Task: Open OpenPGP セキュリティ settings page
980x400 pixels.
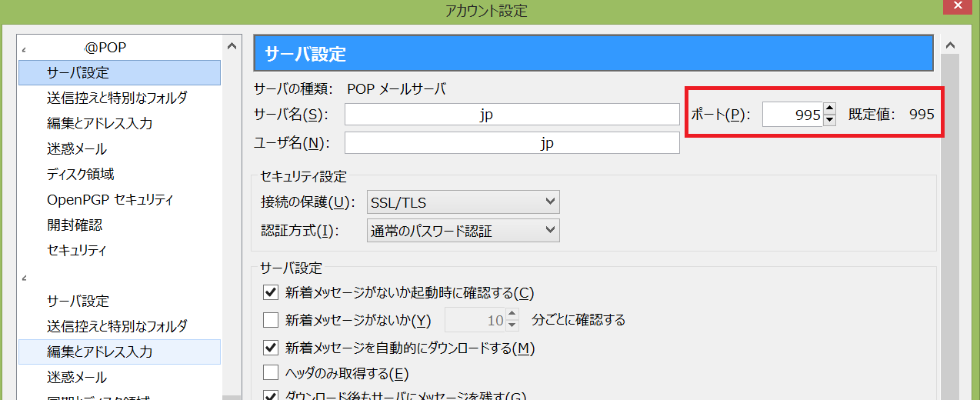Action: (109, 200)
